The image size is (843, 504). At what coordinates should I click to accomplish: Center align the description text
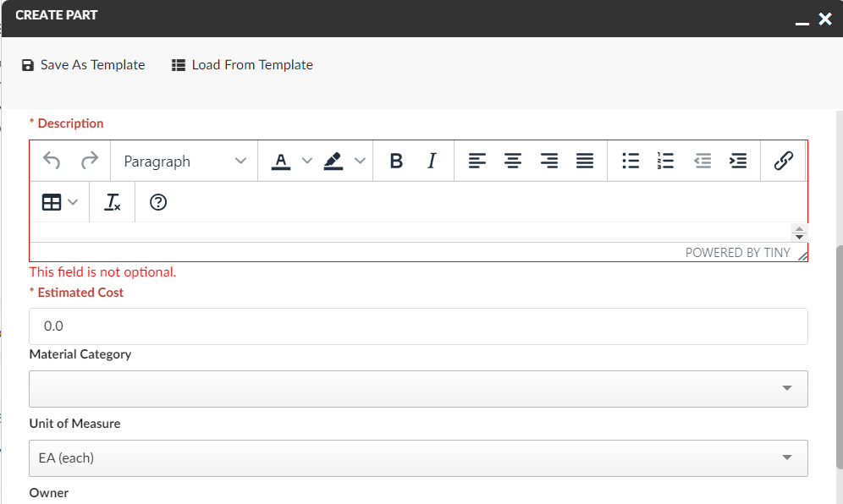pyautogui.click(x=513, y=161)
